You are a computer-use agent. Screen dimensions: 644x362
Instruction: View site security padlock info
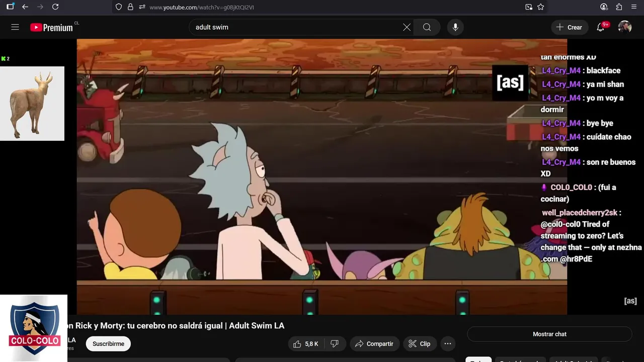(130, 7)
